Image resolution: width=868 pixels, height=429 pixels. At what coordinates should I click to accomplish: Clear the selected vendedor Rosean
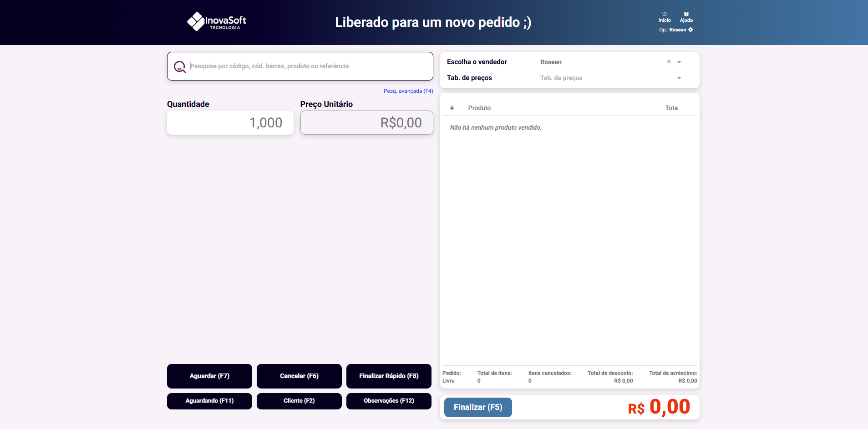[669, 62]
